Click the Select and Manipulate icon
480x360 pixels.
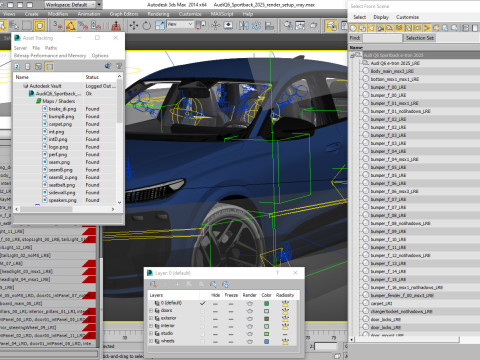[x=215, y=25]
